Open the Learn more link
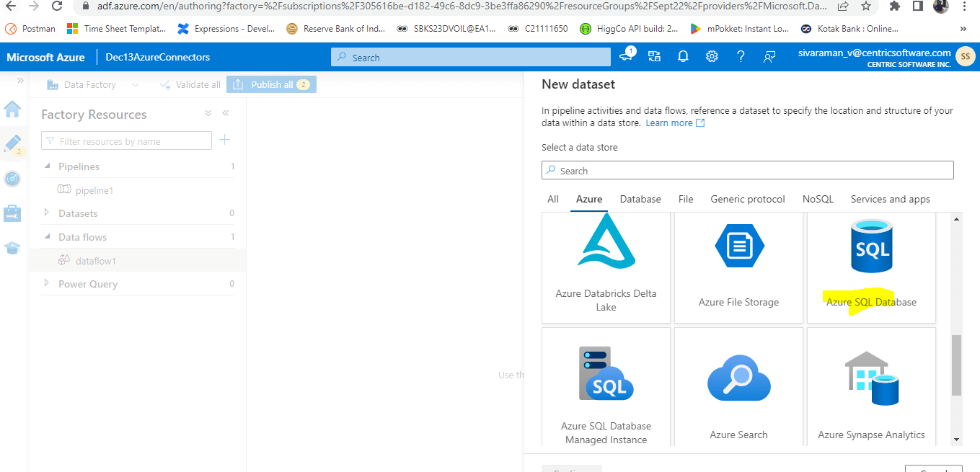 669,123
